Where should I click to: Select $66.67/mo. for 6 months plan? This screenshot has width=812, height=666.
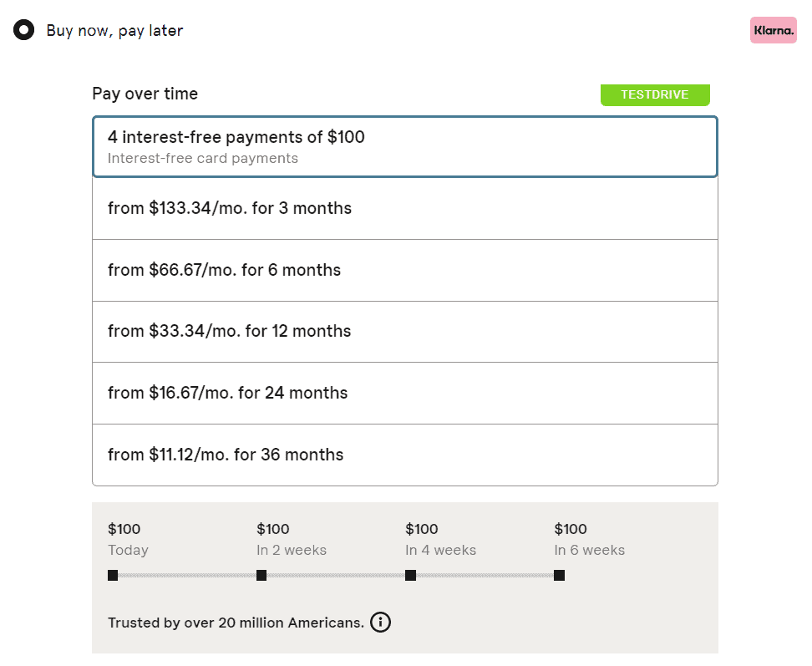pos(404,270)
